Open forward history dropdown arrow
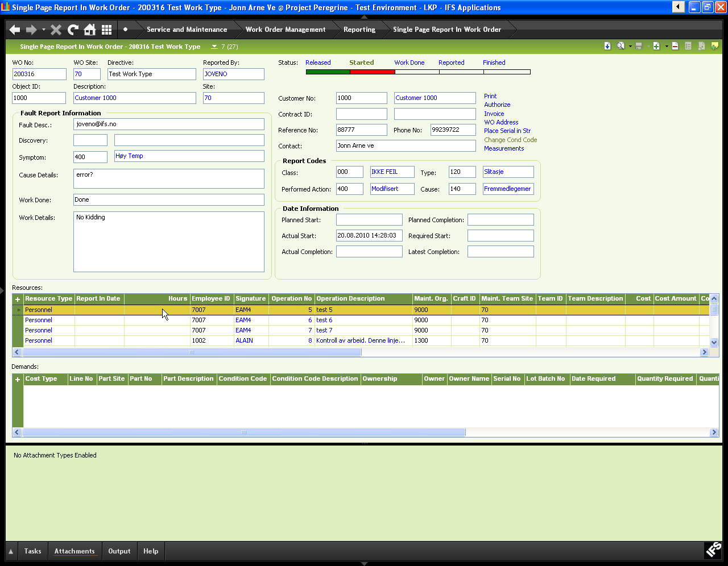Image resolution: width=728 pixels, height=566 pixels. point(44,30)
